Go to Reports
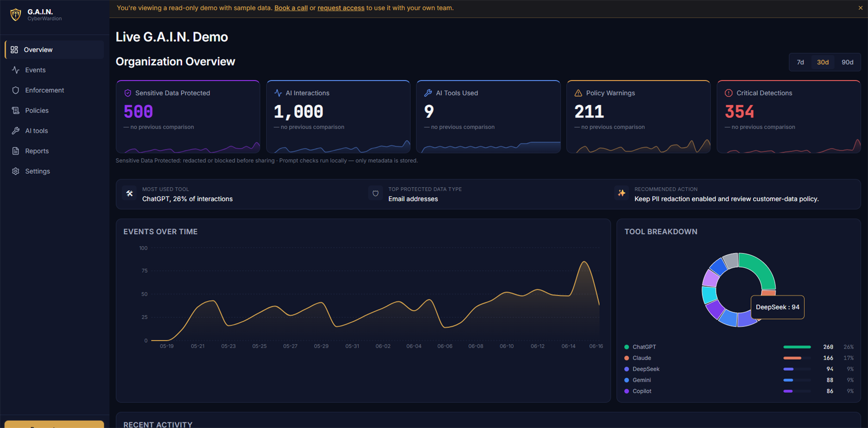The height and width of the screenshot is (428, 868). coord(55,151)
